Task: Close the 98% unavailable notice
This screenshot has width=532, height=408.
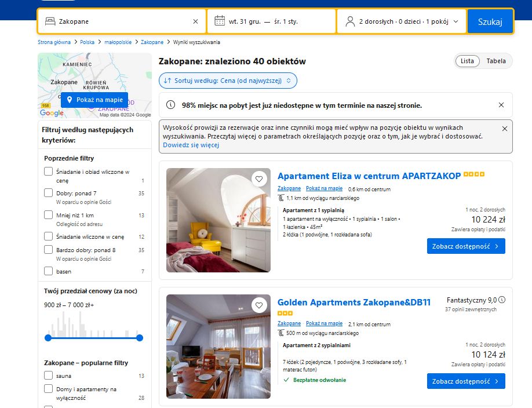Action: (x=501, y=105)
